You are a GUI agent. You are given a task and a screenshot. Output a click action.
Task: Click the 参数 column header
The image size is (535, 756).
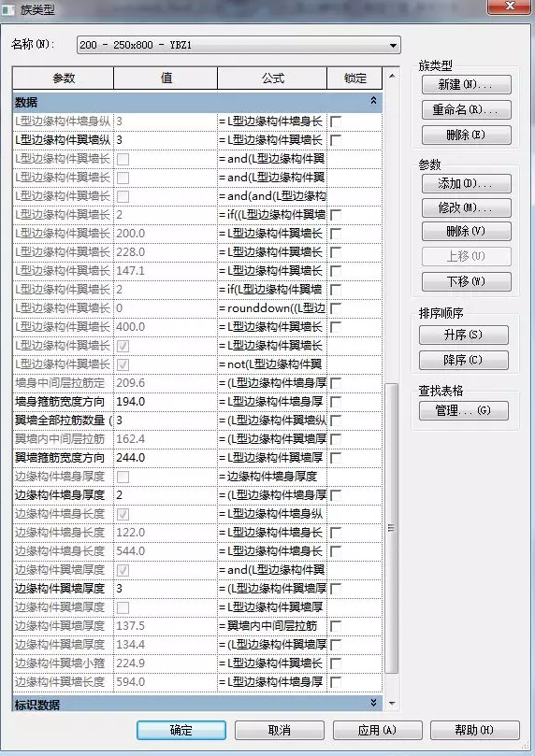coord(64,78)
